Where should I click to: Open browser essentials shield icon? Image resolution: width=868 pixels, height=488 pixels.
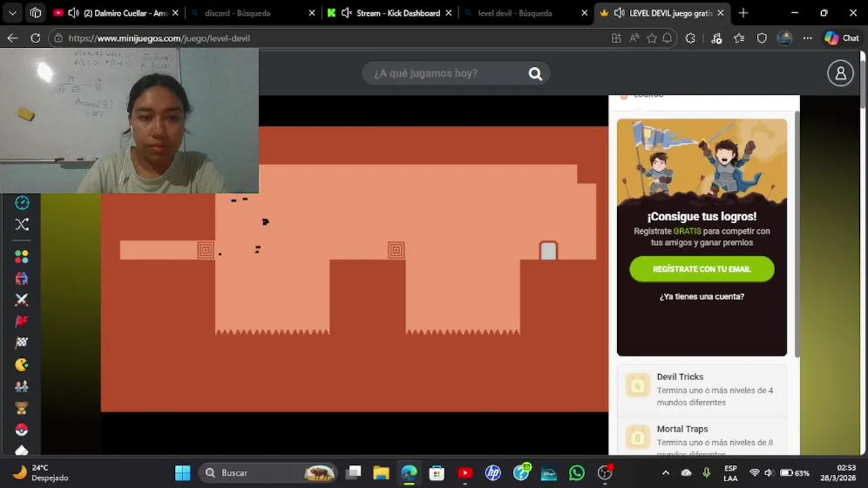tap(762, 39)
